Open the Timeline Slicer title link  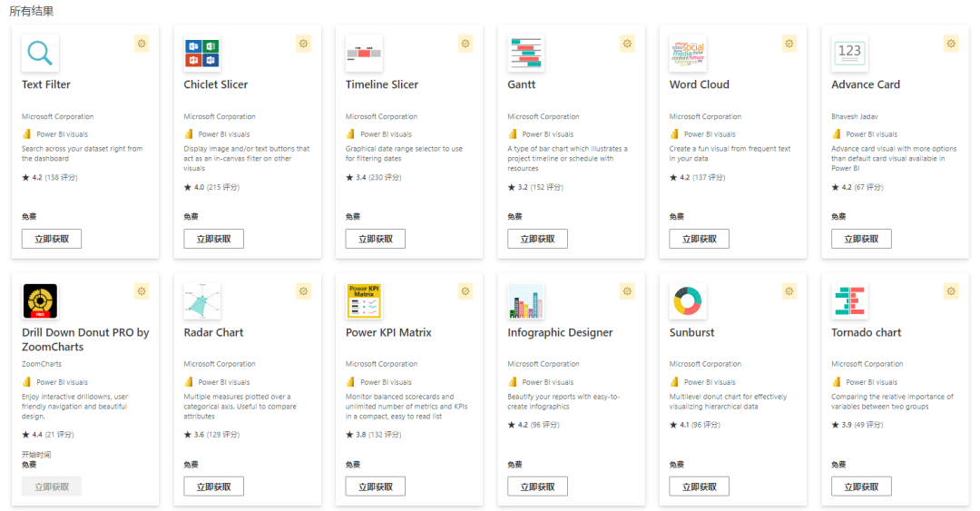click(382, 84)
